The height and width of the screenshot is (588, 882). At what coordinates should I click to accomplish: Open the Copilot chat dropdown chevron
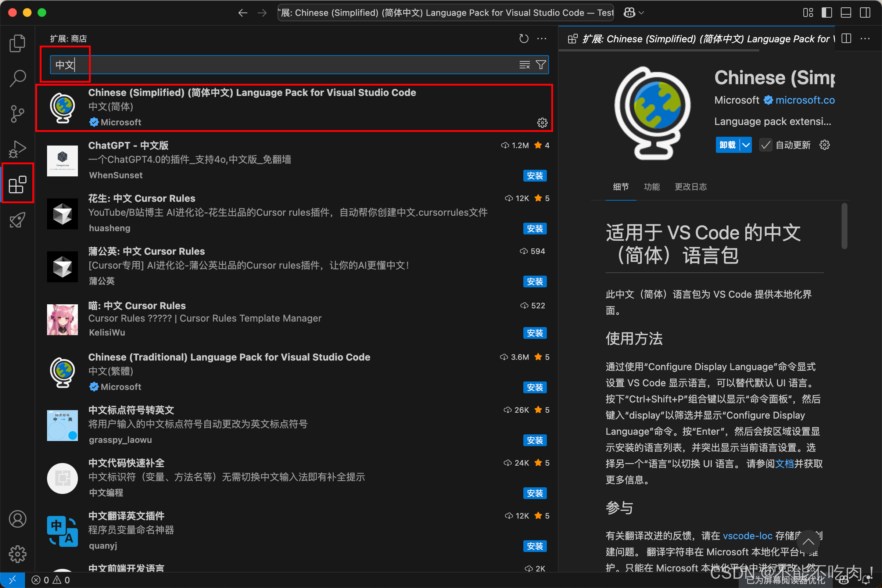[x=641, y=13]
